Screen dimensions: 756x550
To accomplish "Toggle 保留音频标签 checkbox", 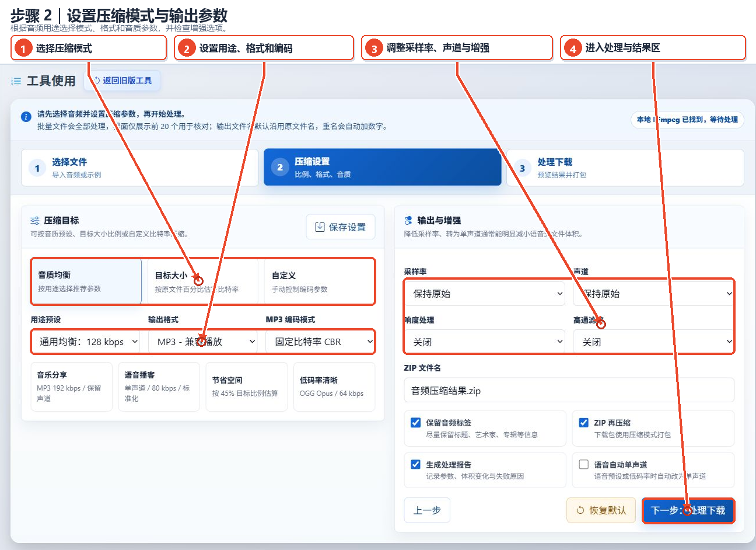I will tap(416, 423).
